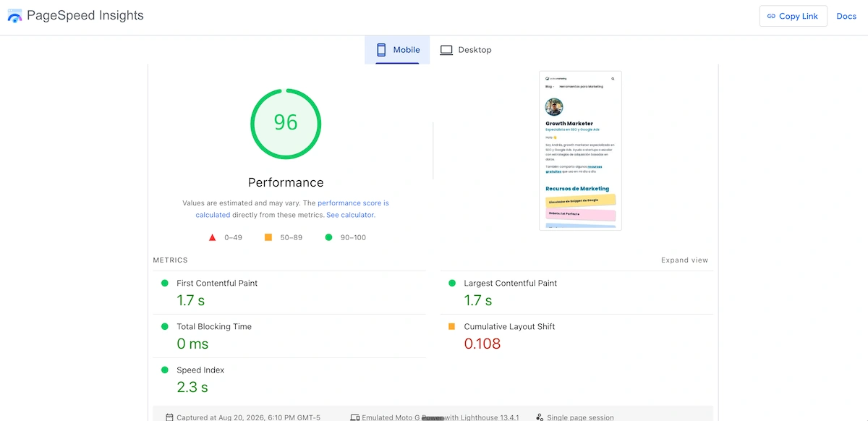868x421 pixels.
Task: Click green dot beside Largest Contentful Paint
Action: (x=452, y=284)
